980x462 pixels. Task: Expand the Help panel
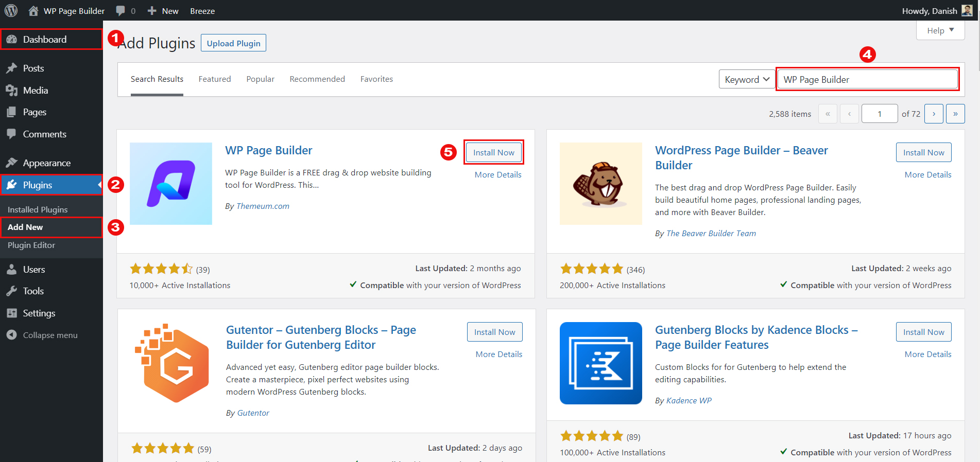coord(940,30)
